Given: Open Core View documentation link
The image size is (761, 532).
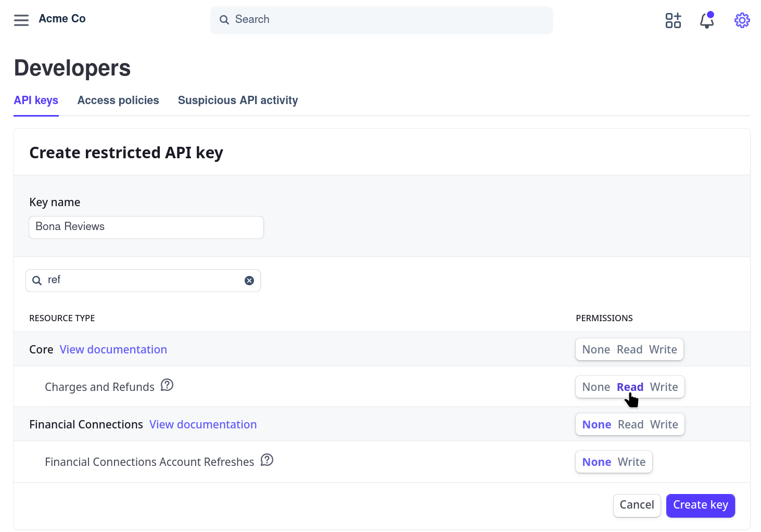Looking at the screenshot, I should (x=113, y=349).
